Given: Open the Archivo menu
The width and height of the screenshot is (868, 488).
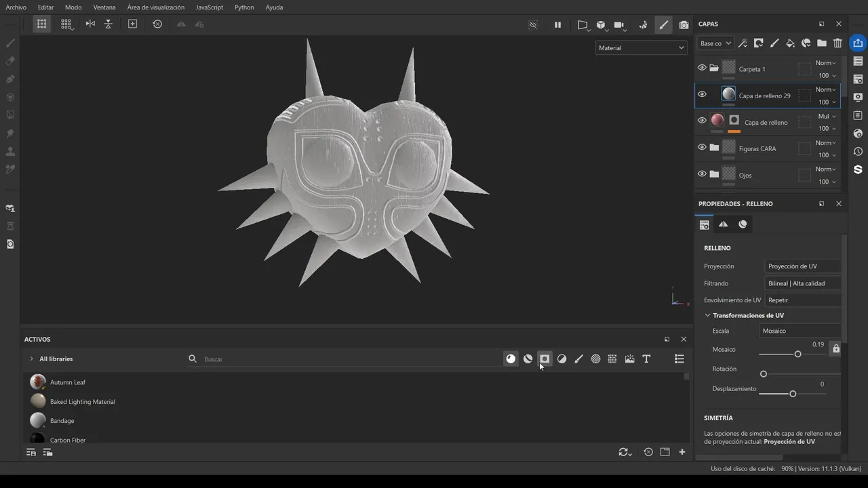Looking at the screenshot, I should tap(16, 7).
